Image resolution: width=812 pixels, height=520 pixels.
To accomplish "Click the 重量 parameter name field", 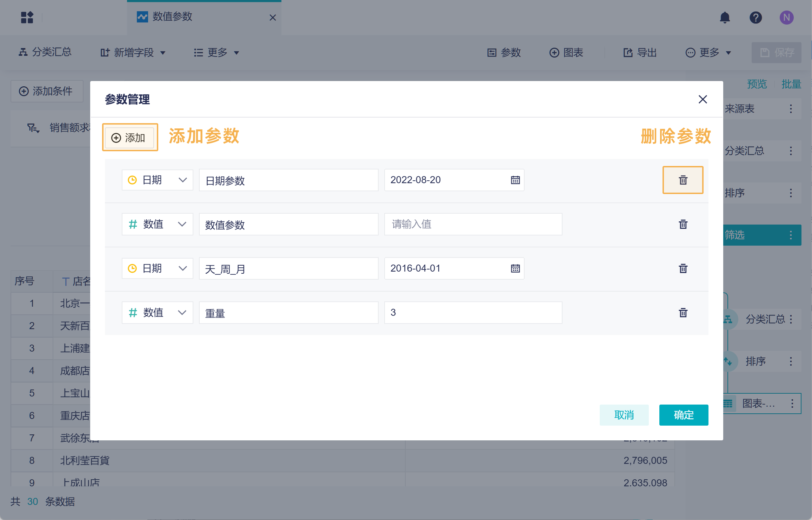I will [x=288, y=313].
